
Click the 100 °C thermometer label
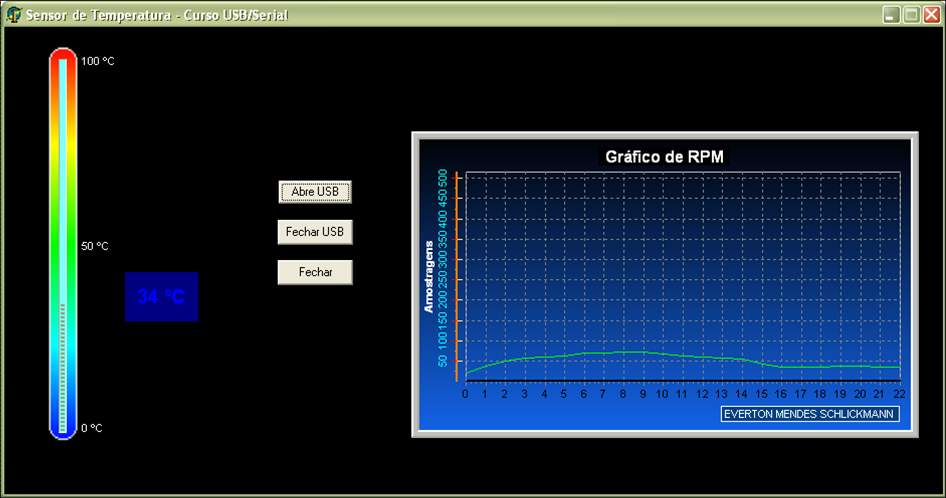click(x=98, y=61)
